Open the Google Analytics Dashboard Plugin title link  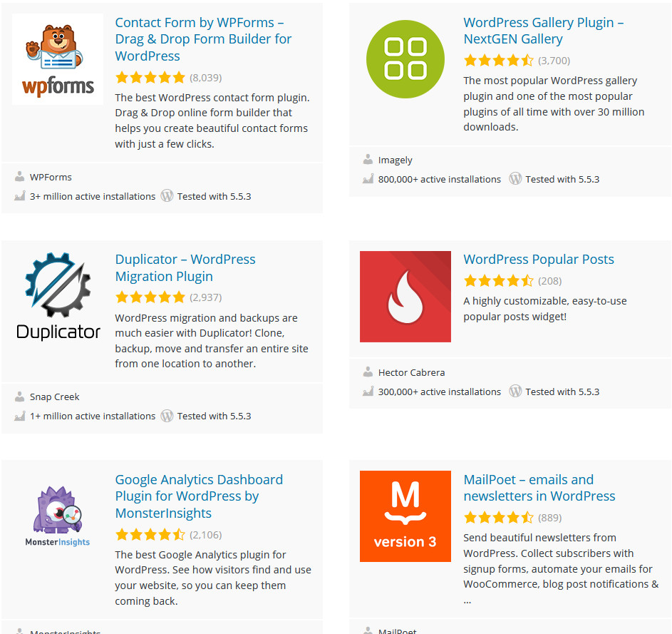tap(199, 496)
